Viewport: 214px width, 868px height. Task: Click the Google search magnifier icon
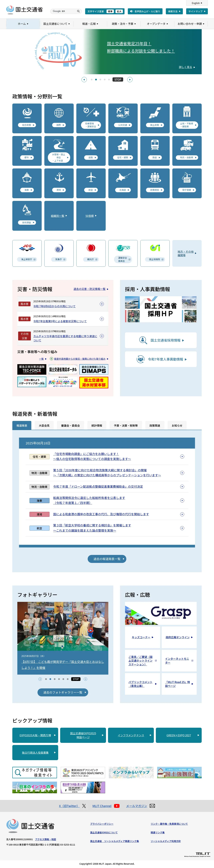point(78,11)
